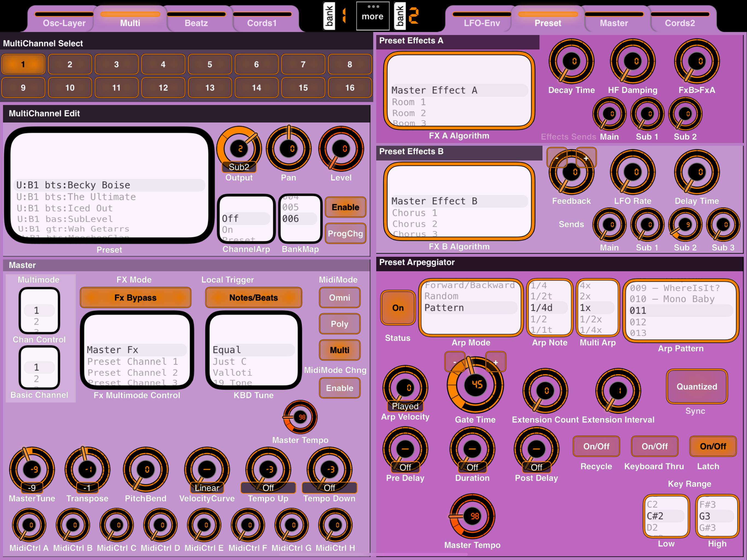Screen dimensions: 747x560
Task: Click the MidiCtrl H knob
Action: (x=335, y=525)
